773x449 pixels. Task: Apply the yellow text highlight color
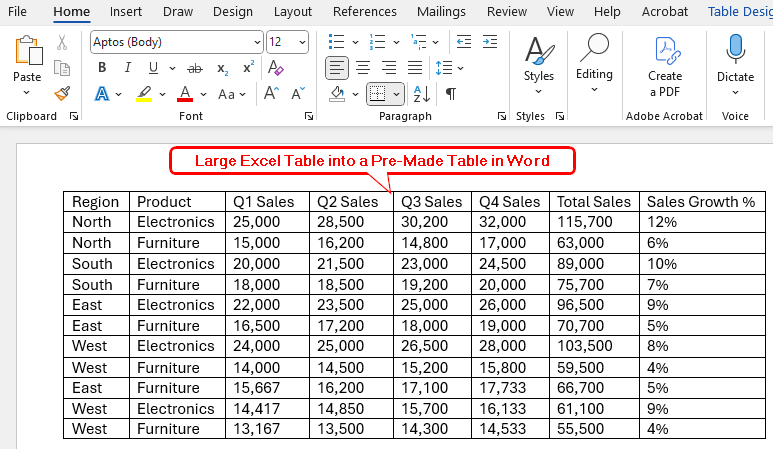143,94
